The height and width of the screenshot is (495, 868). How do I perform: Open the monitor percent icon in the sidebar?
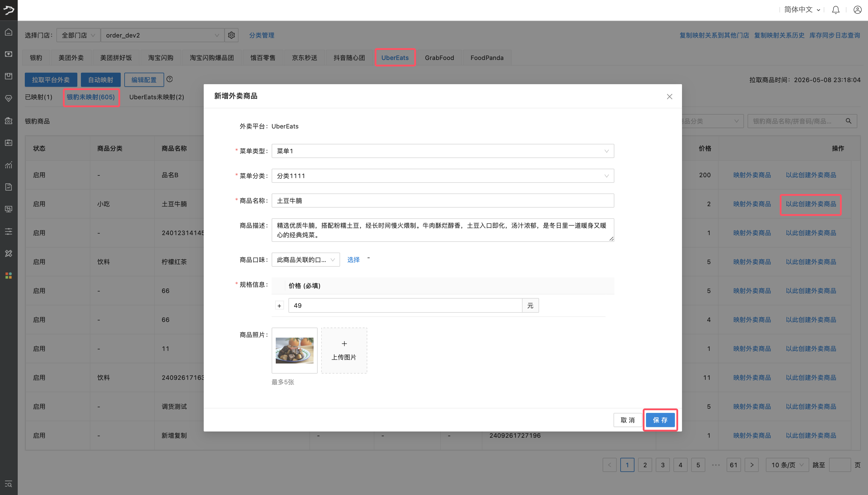pos(9,209)
